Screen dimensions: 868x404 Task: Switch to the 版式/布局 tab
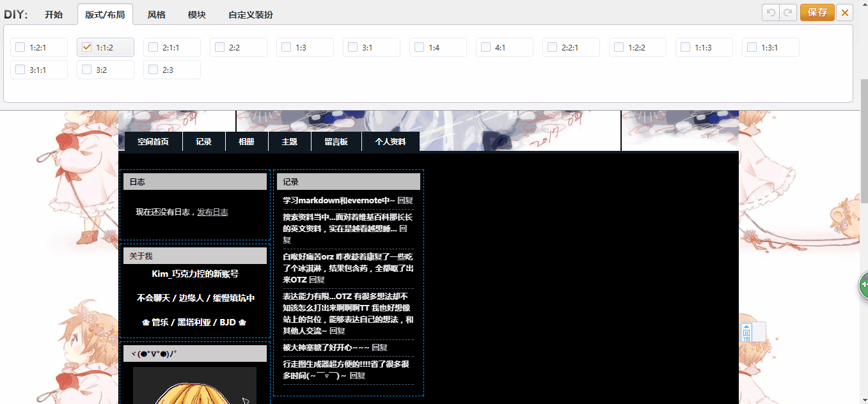coord(105,14)
